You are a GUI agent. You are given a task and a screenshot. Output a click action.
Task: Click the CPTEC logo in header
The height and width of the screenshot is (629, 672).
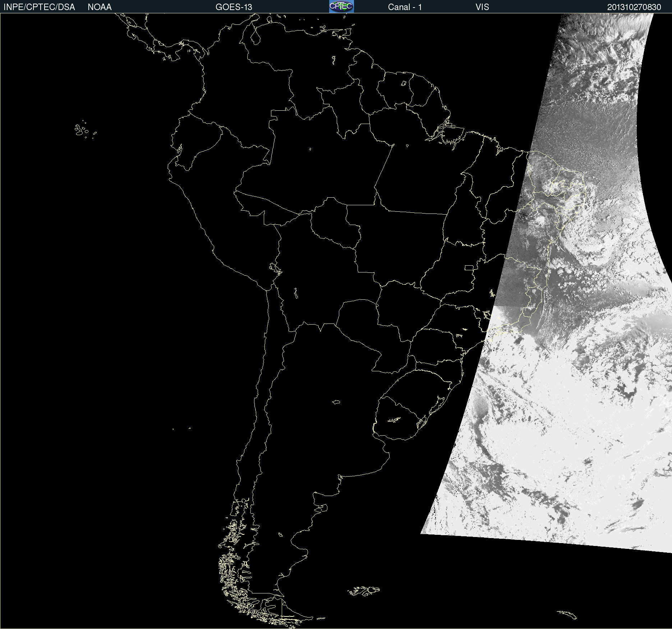click(x=341, y=6)
